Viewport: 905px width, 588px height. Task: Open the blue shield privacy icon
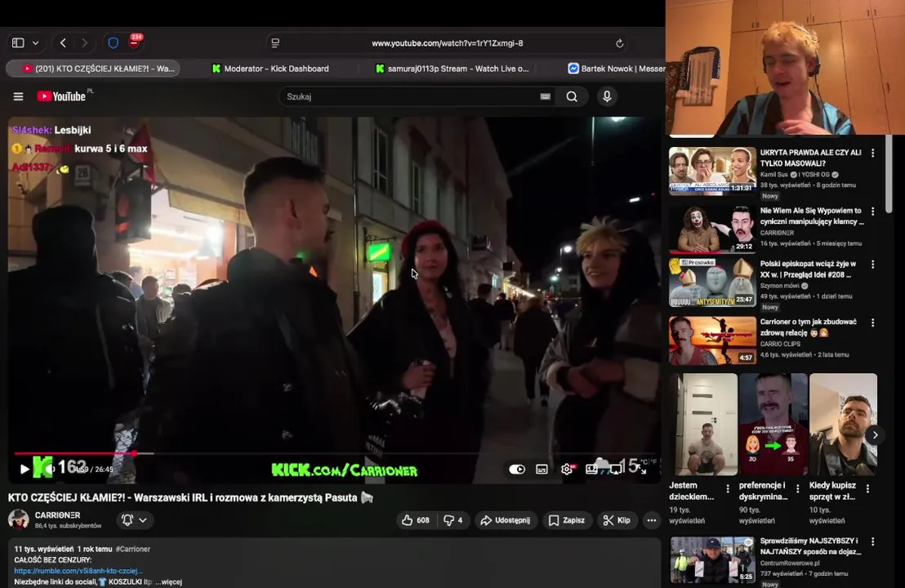(x=113, y=42)
